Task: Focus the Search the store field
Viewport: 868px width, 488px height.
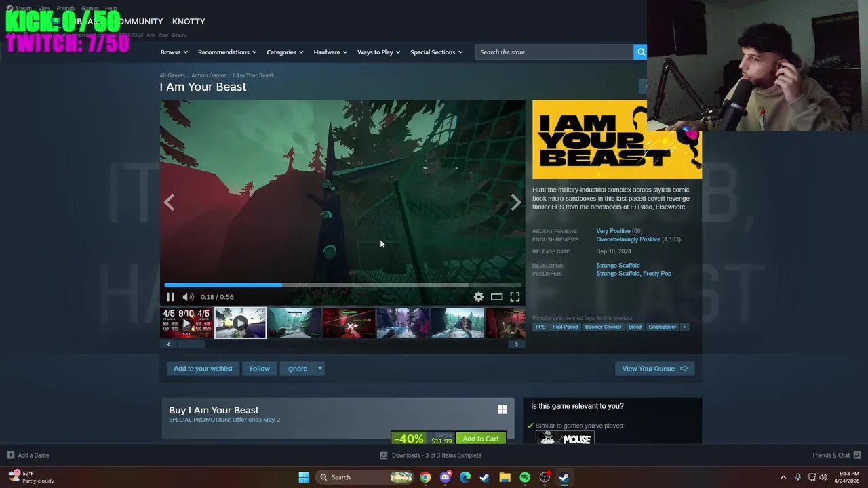Action: click(555, 52)
